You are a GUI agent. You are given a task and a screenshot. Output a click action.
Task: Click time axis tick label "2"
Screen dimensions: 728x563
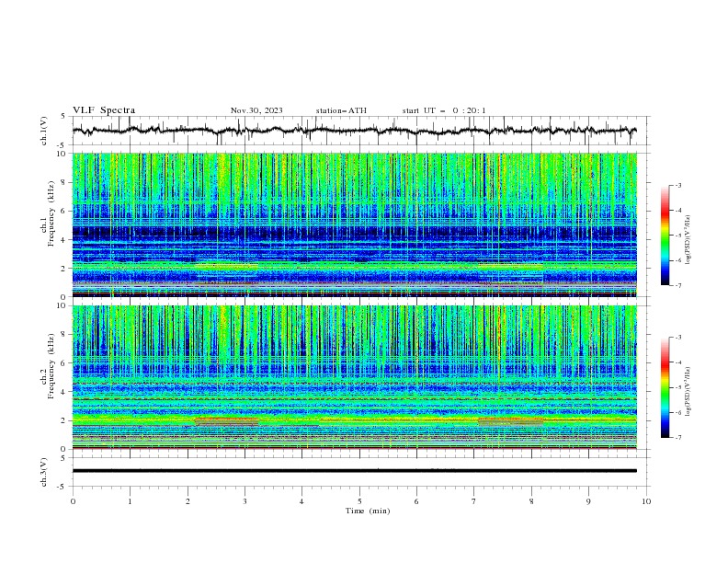coord(188,501)
